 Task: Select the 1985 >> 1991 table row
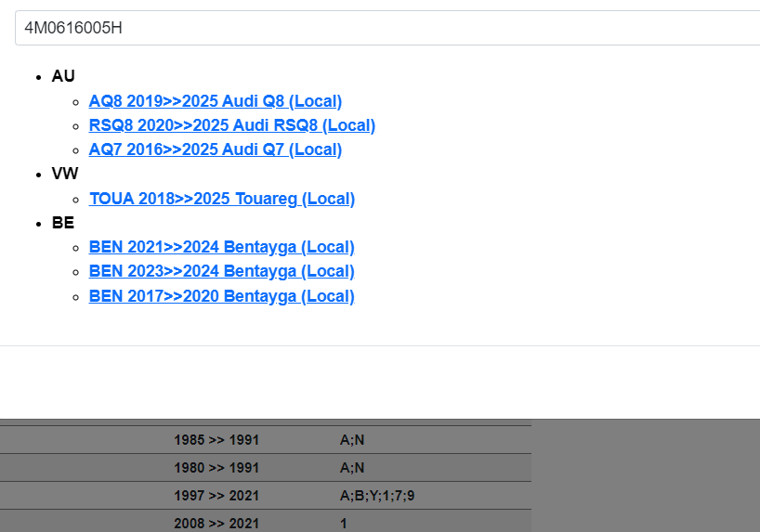(216, 440)
